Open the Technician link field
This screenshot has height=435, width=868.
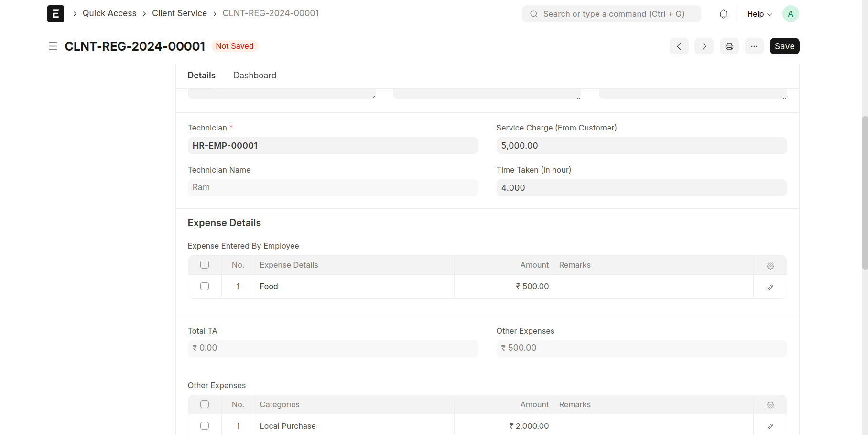tap(333, 146)
